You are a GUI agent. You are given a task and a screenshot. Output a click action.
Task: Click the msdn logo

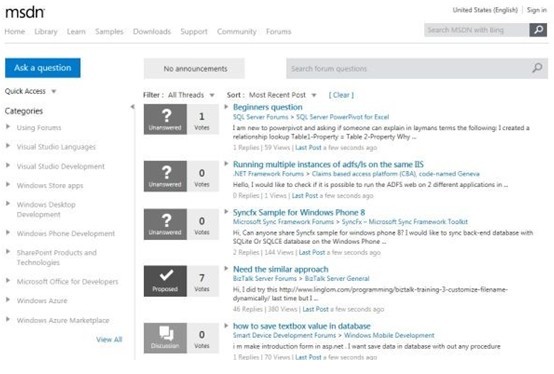pos(25,12)
